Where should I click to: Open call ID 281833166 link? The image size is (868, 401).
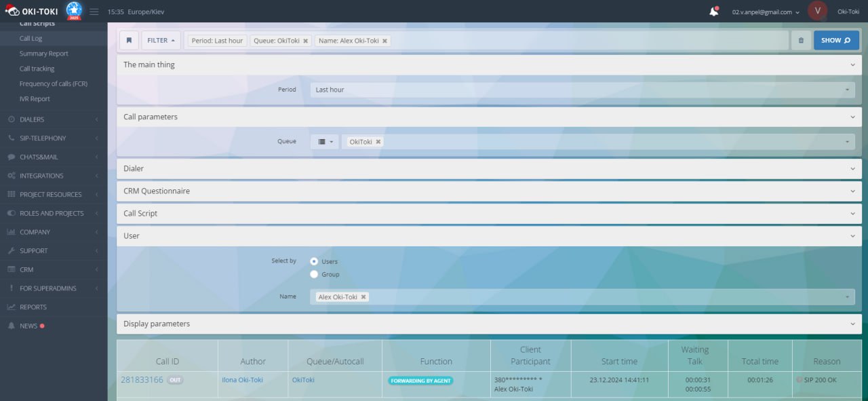point(142,380)
